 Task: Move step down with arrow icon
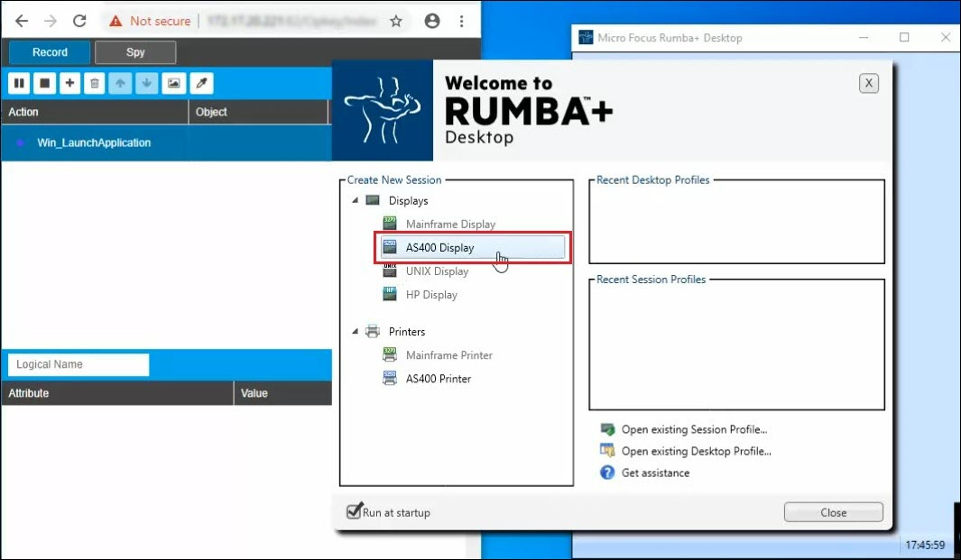[146, 83]
